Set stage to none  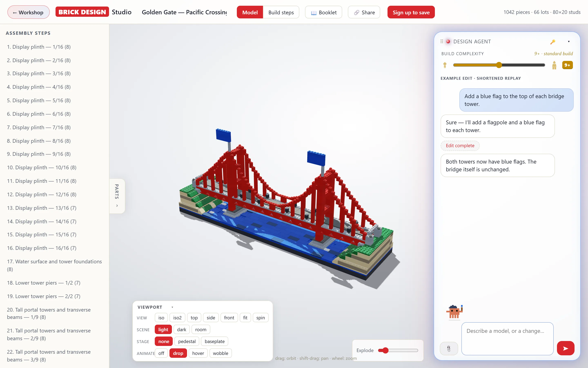tap(164, 341)
